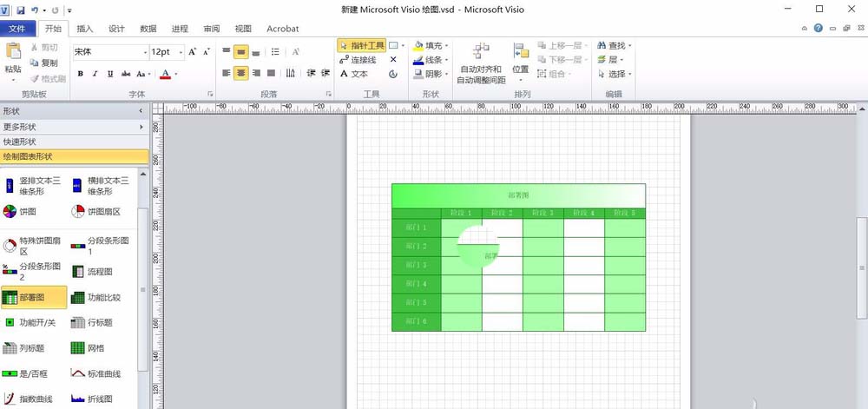Click the Save icon in quick access toolbar
This screenshot has width=868, height=409.
[21, 10]
